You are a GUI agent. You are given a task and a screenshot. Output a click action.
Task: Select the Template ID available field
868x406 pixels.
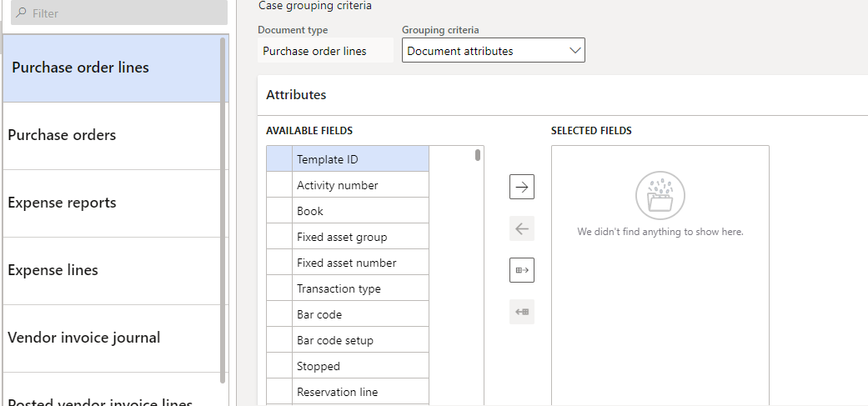pos(360,158)
